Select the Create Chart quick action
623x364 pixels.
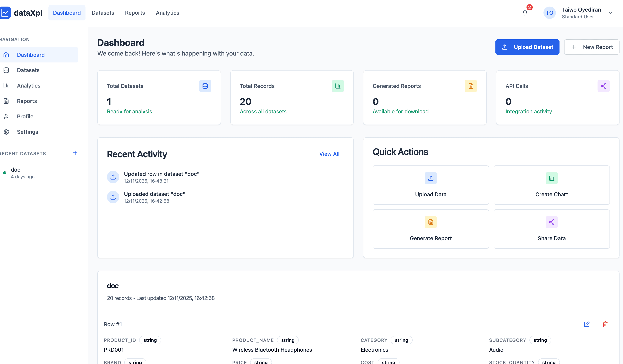pyautogui.click(x=551, y=185)
